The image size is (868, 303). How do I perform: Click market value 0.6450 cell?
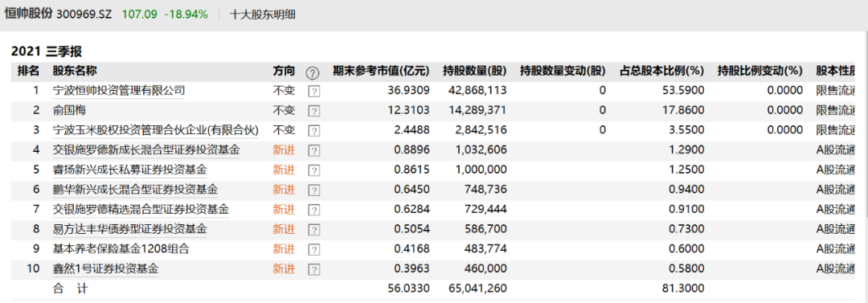pos(411,190)
